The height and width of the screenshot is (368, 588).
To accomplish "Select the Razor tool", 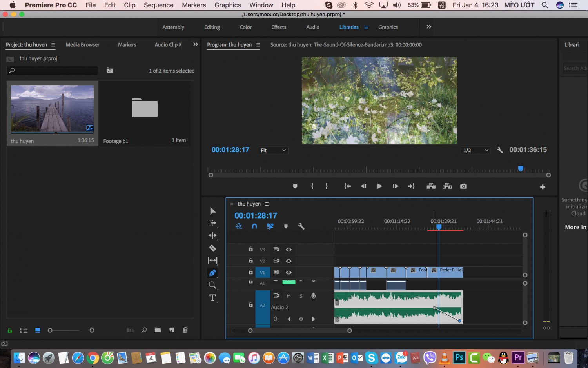I will 213,248.
